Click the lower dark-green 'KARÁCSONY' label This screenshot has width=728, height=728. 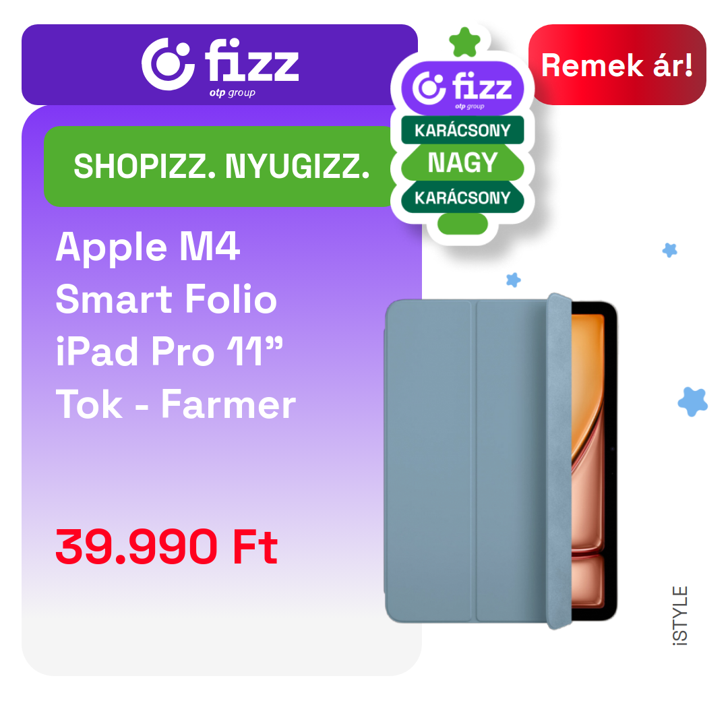click(462, 198)
